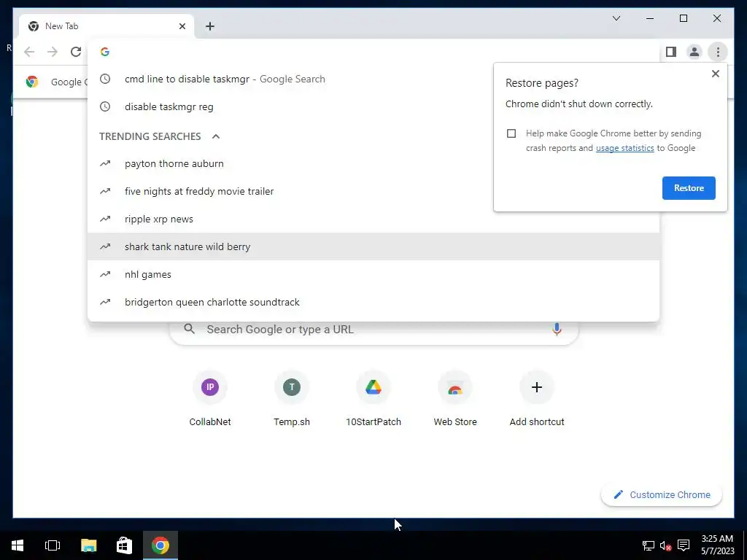Open the Web Store shortcut

click(x=455, y=399)
